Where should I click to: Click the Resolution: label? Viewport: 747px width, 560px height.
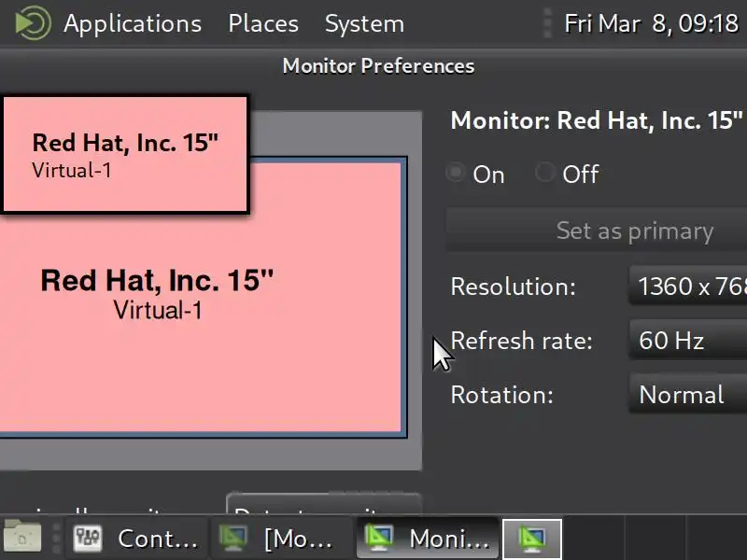point(514,287)
